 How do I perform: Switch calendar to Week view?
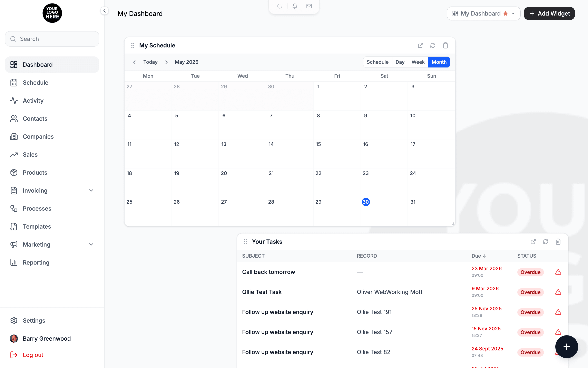pyautogui.click(x=418, y=62)
